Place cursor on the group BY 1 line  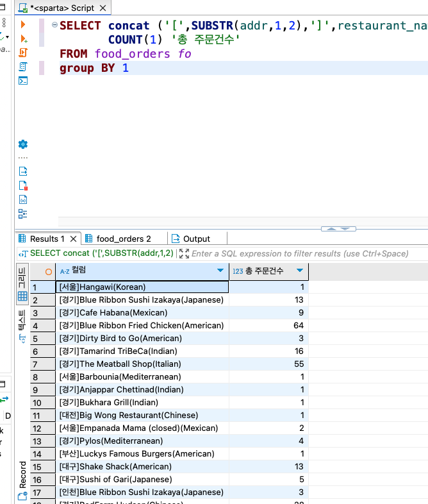click(x=243, y=68)
